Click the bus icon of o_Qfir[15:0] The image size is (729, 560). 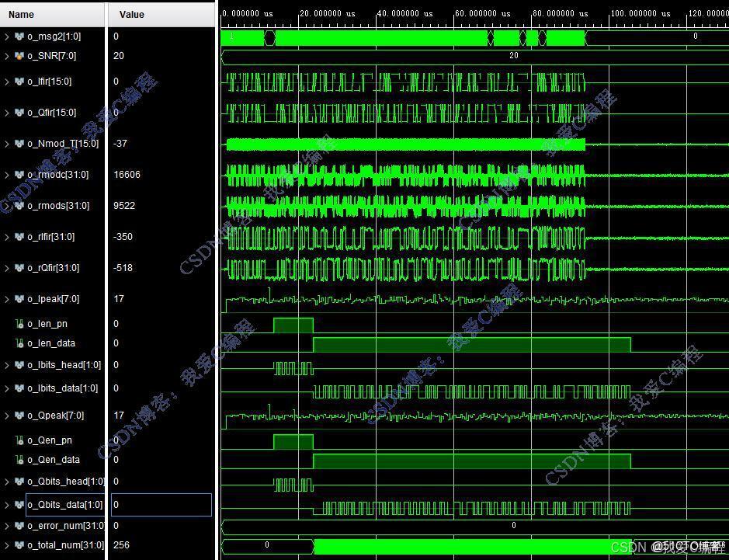19,113
